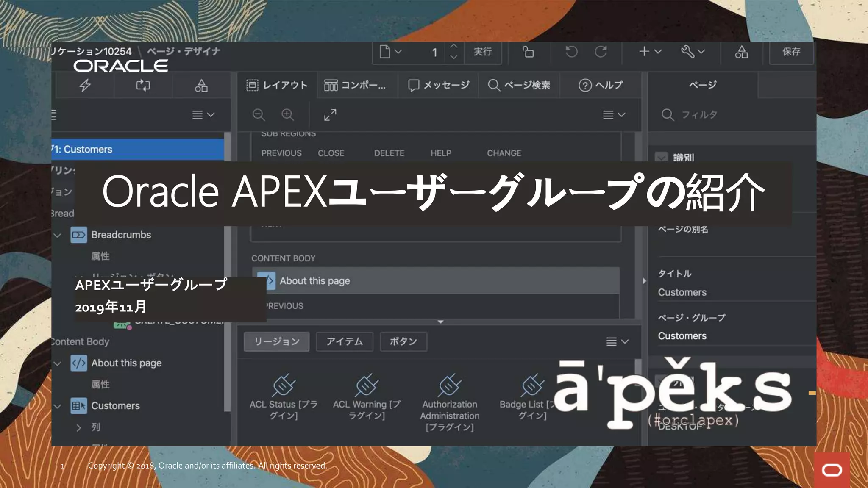Click the CONTENT BODY layout label
This screenshot has width=868, height=488.
click(283, 258)
